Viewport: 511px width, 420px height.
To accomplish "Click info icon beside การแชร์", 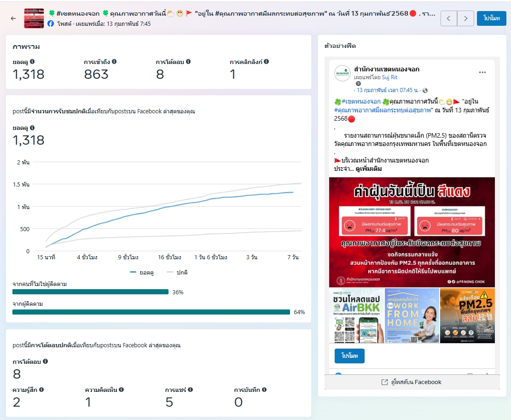I will 190,390.
